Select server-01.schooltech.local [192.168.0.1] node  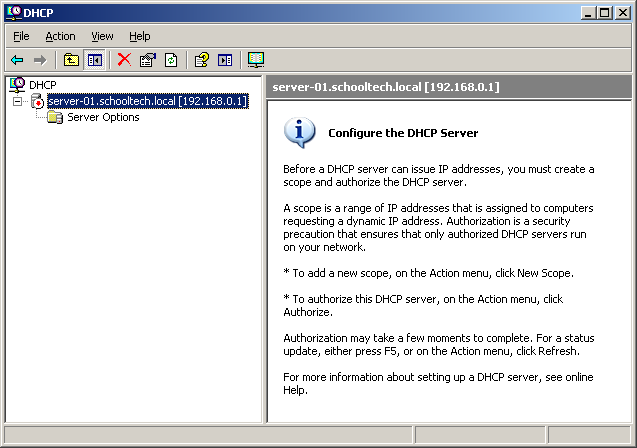[x=147, y=102]
